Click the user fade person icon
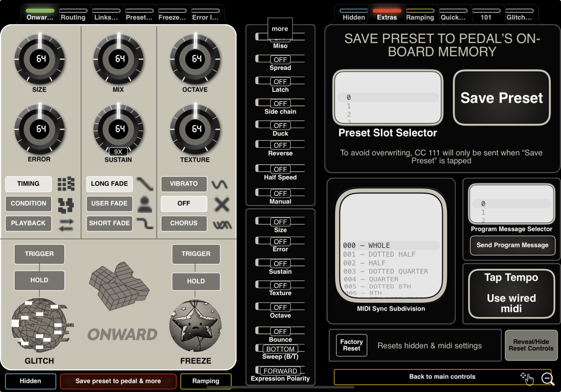This screenshot has width=561, height=392. [145, 204]
